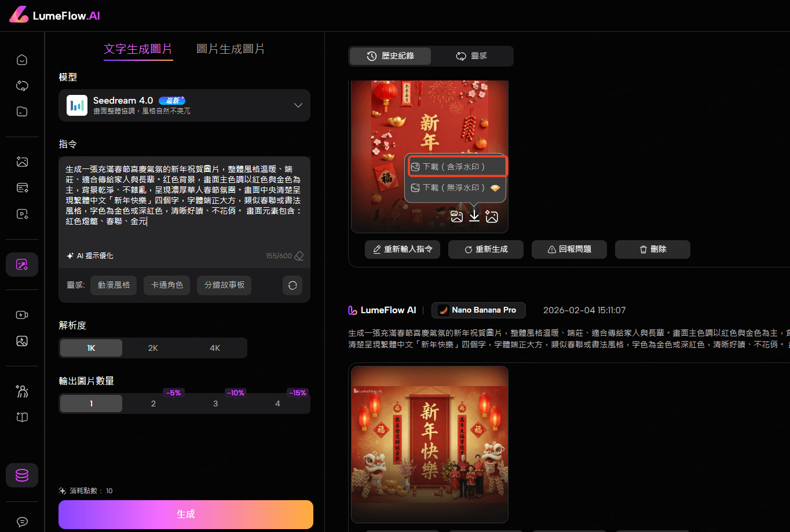Click the 刪除 delete button
The height and width of the screenshot is (532, 790).
tap(652, 250)
